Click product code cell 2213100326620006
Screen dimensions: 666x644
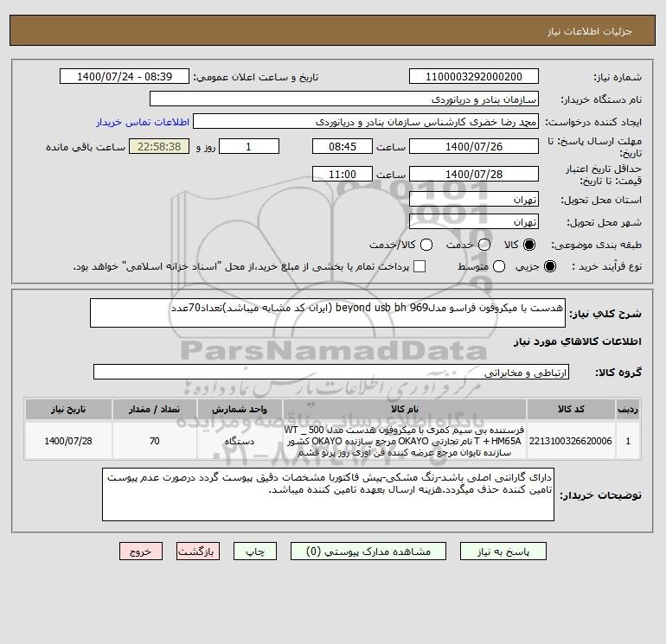[571, 441]
